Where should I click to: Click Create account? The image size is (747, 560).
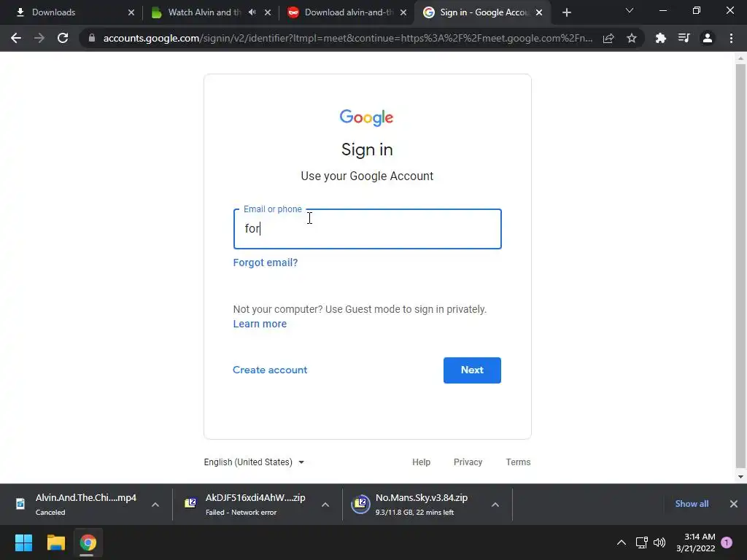(270, 370)
